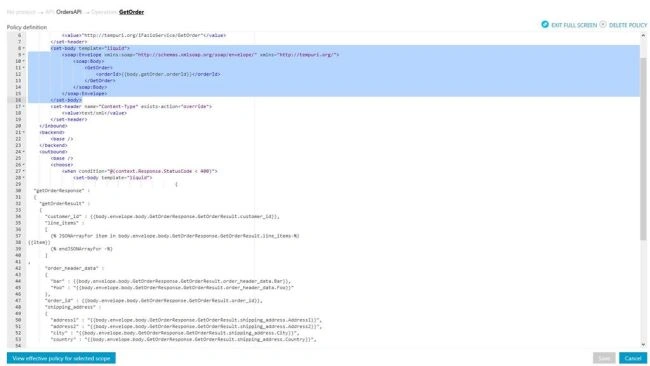This screenshot has height=366, width=650.
Task: Click the closing inbound tag on line 20
Action: tap(53, 126)
